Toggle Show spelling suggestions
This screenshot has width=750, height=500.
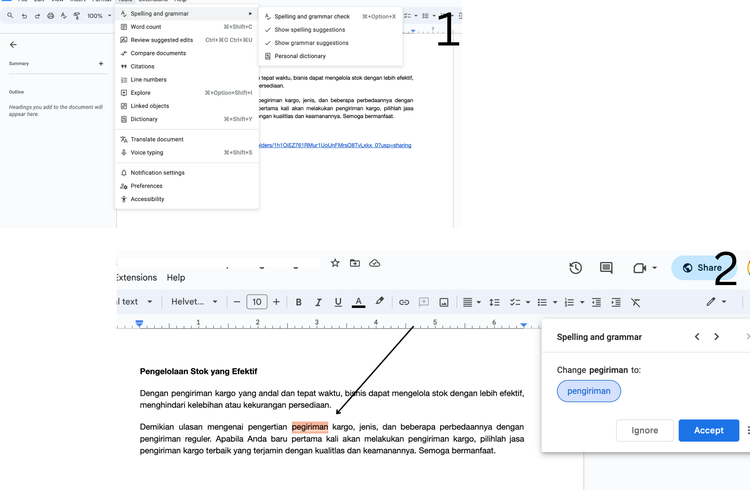pyautogui.click(x=311, y=30)
